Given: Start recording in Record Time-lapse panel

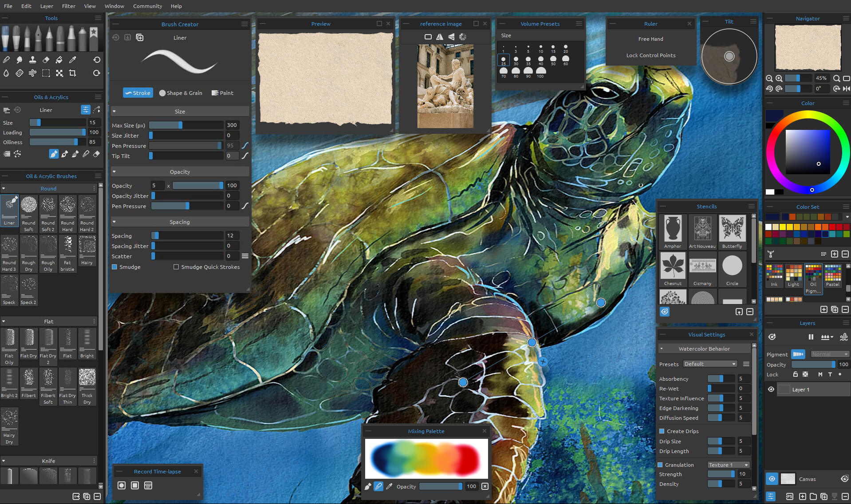Looking at the screenshot, I should [x=122, y=485].
